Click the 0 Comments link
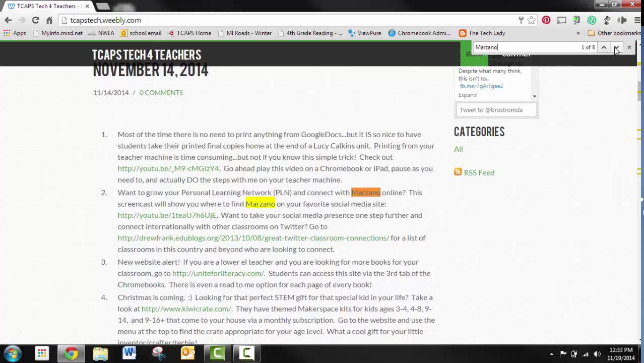This screenshot has width=644, height=363. [x=161, y=93]
